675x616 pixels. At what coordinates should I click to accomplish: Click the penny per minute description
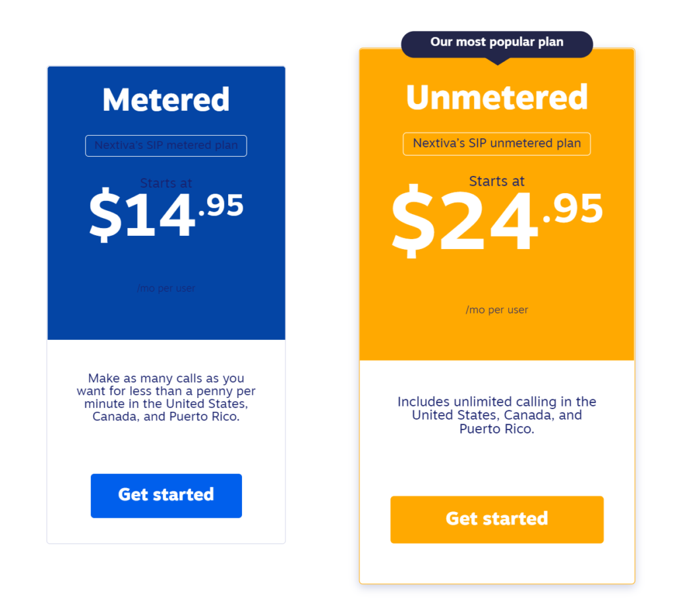[x=166, y=397]
